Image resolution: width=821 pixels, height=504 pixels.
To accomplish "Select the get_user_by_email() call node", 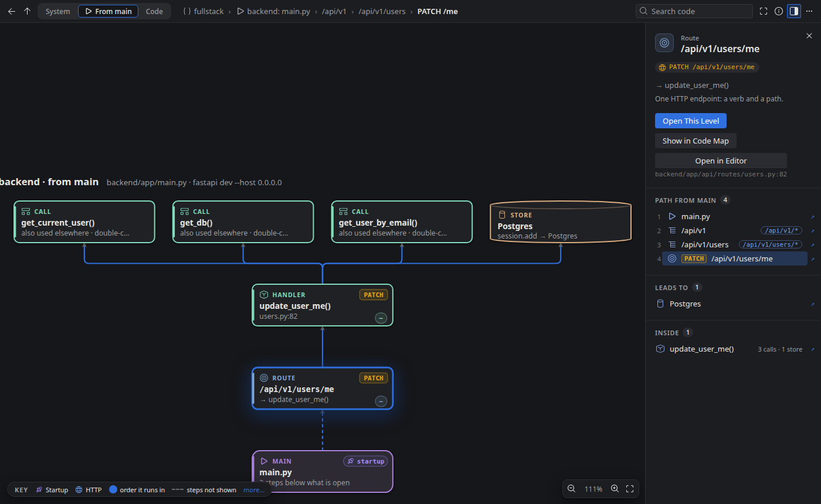I will click(402, 222).
